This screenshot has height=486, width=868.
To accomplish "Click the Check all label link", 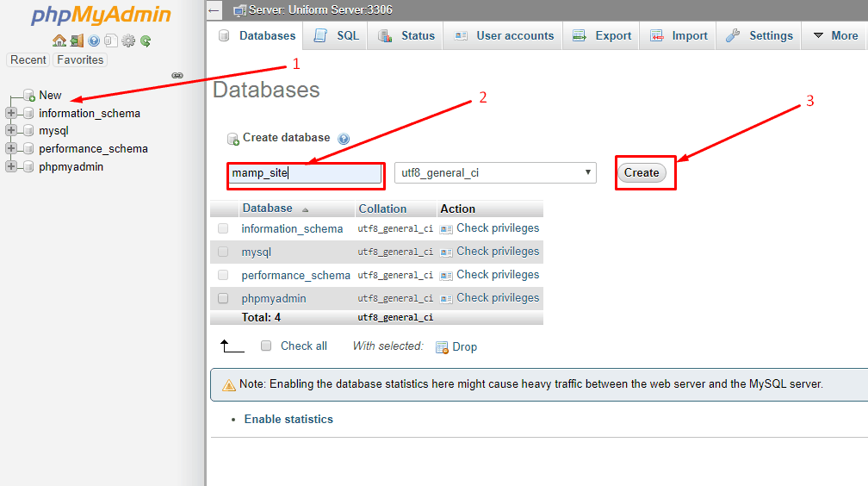I will point(304,346).
